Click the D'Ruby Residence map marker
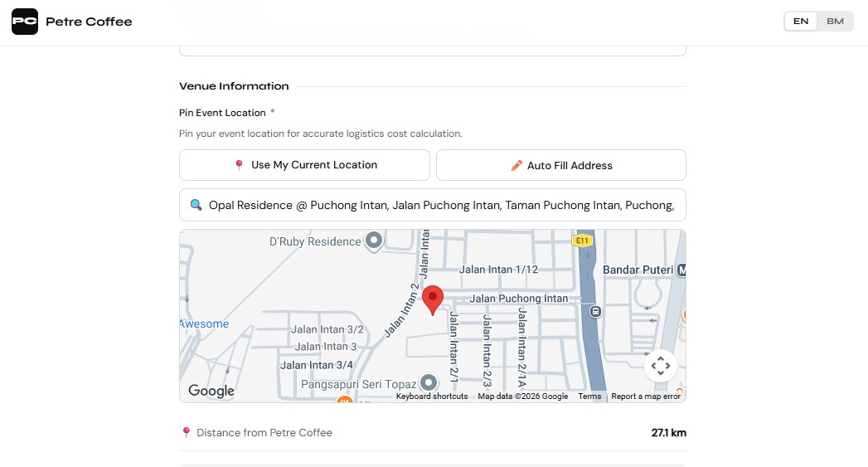The image size is (868, 467). coord(374,241)
